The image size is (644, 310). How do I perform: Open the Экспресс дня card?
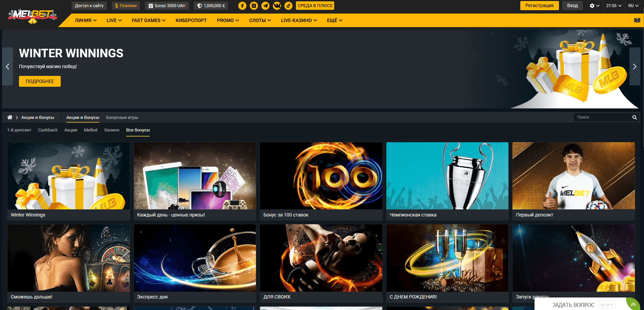195,263
